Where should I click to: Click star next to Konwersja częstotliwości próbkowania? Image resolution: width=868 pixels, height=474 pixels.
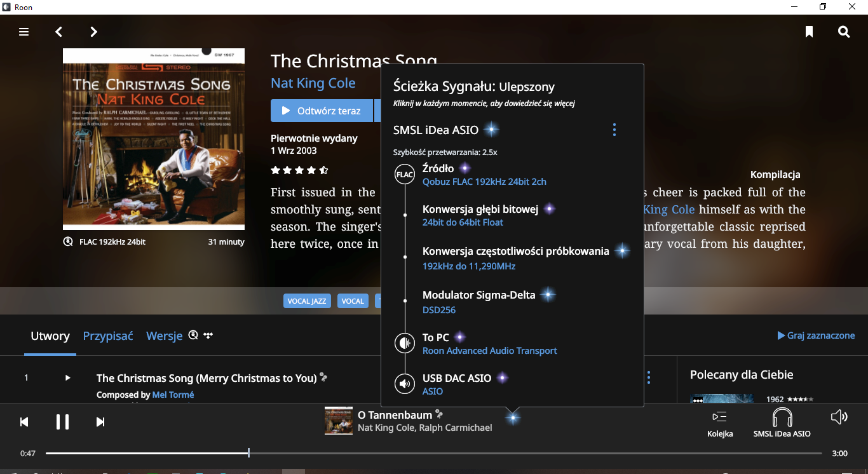pyautogui.click(x=622, y=251)
